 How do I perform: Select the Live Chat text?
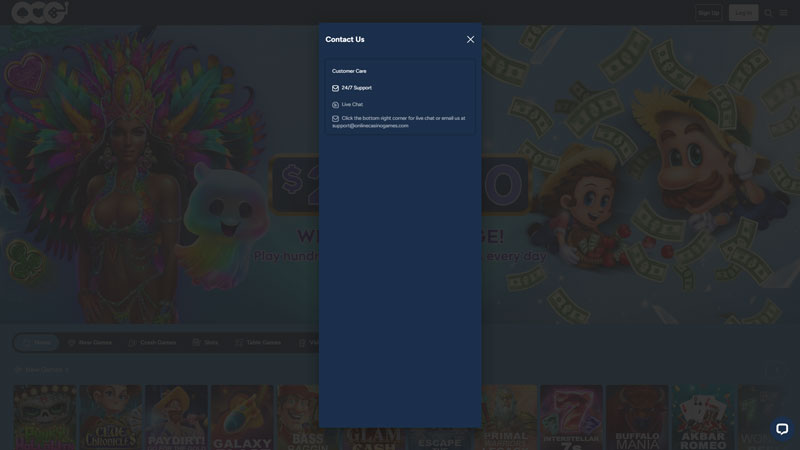coord(352,104)
